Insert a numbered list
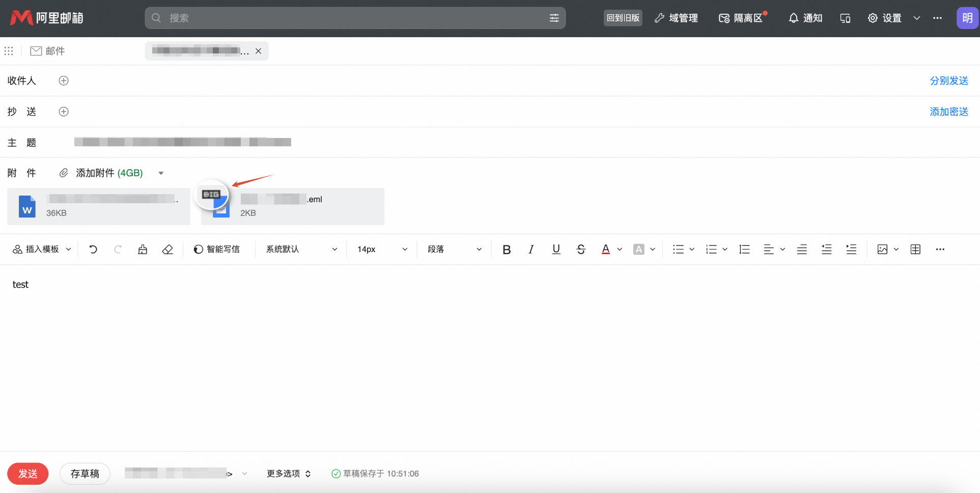The width and height of the screenshot is (980, 493). [711, 249]
